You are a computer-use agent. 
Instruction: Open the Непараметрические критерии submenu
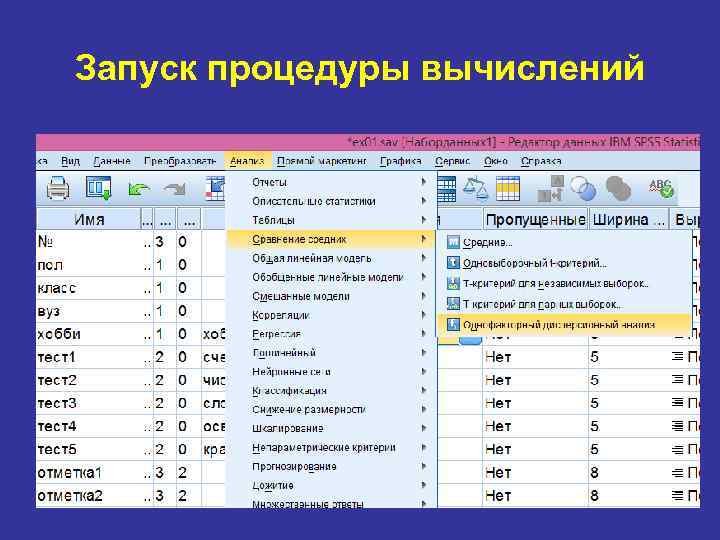click(x=331, y=447)
